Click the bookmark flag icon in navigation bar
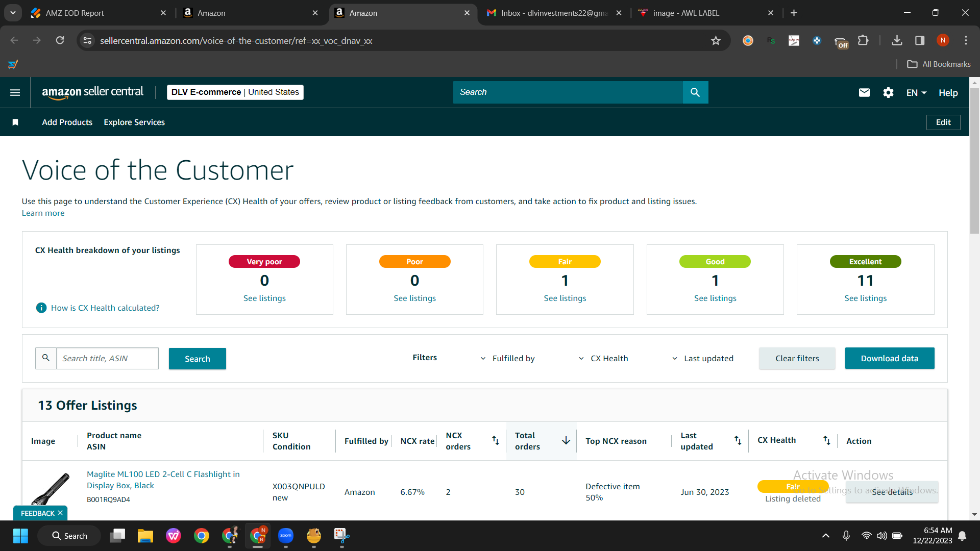 pos(15,122)
